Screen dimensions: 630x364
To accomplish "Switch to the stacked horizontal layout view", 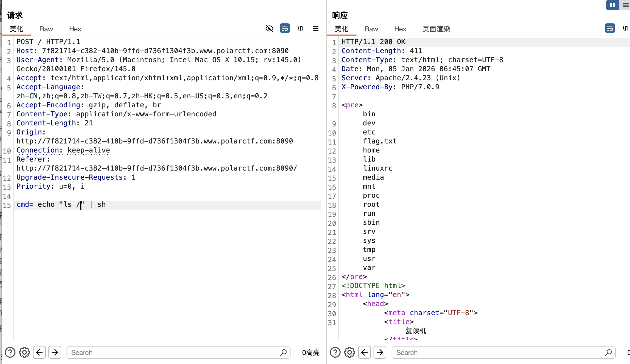I will pos(626,5).
